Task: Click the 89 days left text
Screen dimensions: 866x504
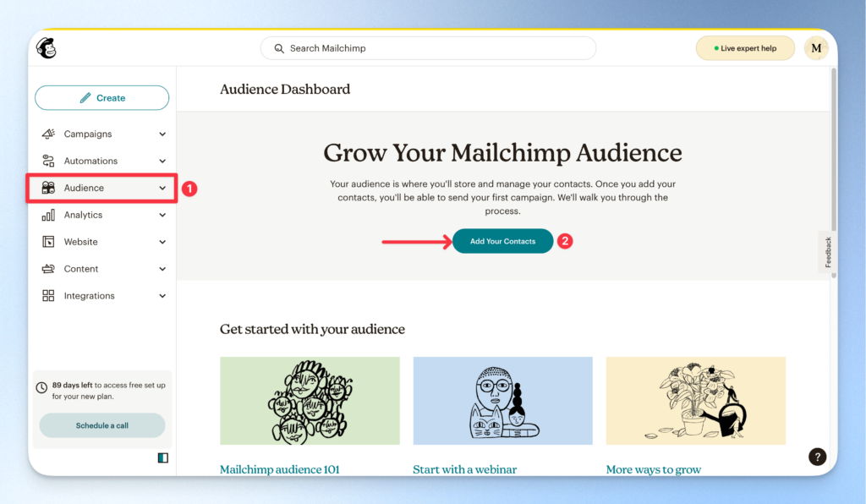Action: click(73, 386)
